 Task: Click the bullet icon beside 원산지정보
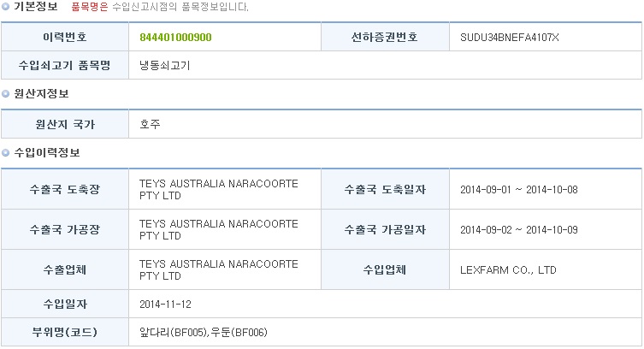pyautogui.click(x=5, y=93)
